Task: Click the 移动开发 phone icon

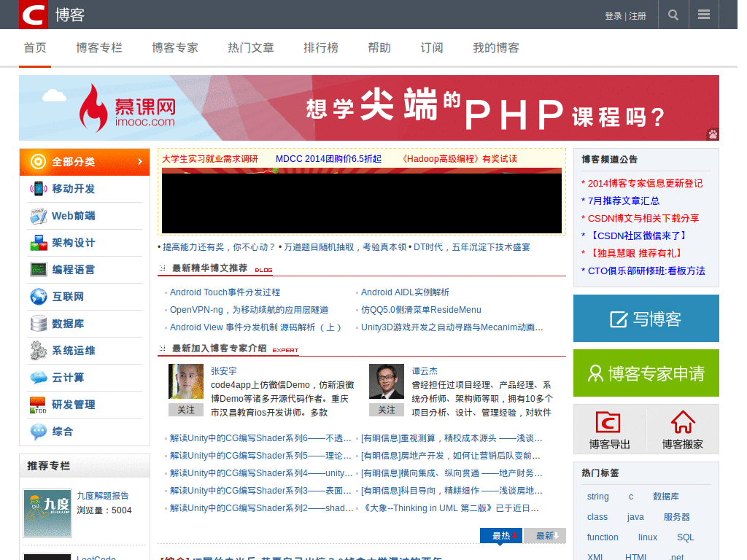Action: (38, 189)
